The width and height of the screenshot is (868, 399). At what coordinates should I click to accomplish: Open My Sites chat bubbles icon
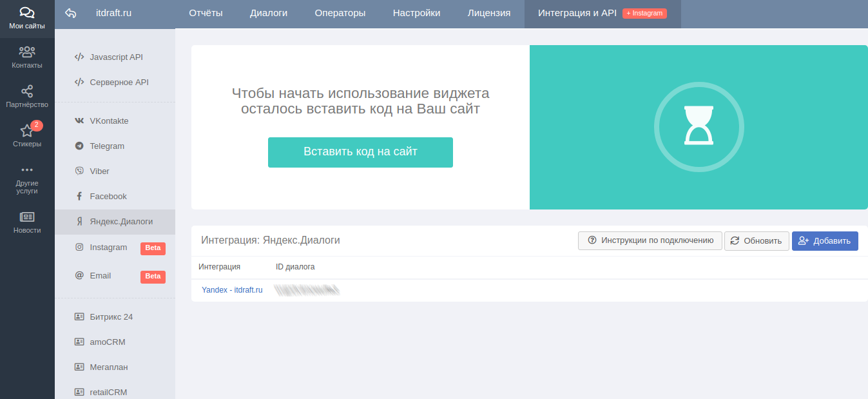tap(27, 13)
